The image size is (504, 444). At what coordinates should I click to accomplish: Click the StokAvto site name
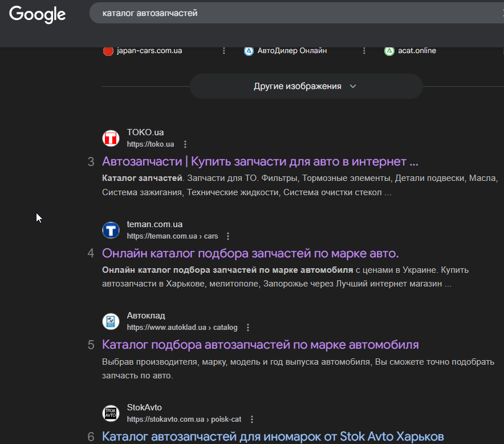click(x=144, y=407)
